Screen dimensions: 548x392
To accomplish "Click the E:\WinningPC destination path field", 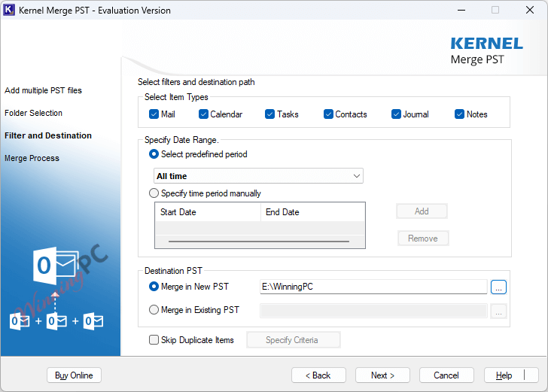I will tap(373, 287).
